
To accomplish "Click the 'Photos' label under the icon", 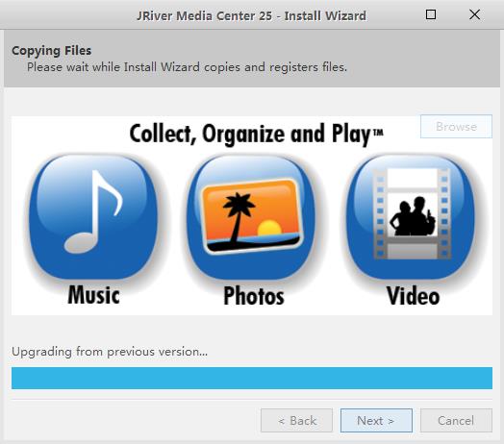I will (x=254, y=296).
